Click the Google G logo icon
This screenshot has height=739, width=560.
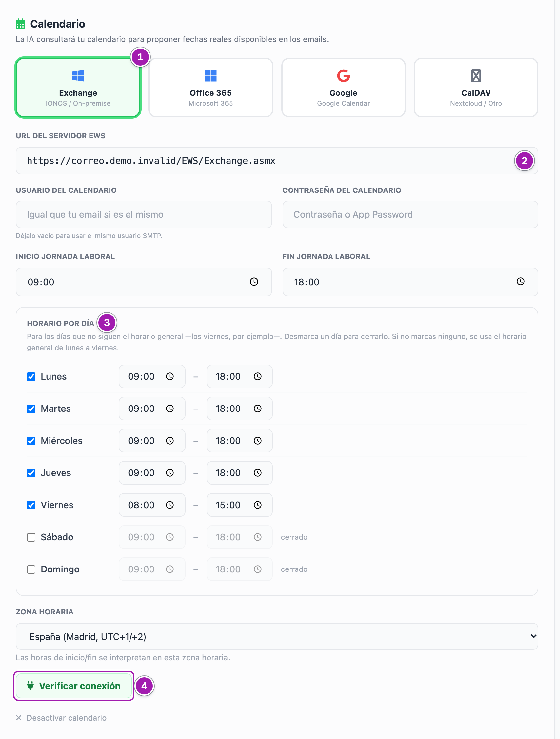point(343,75)
